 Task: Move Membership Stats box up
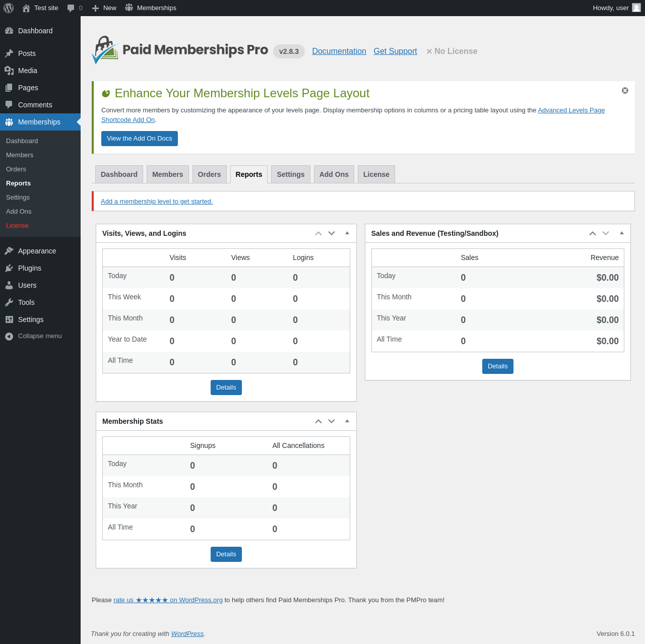(318, 421)
